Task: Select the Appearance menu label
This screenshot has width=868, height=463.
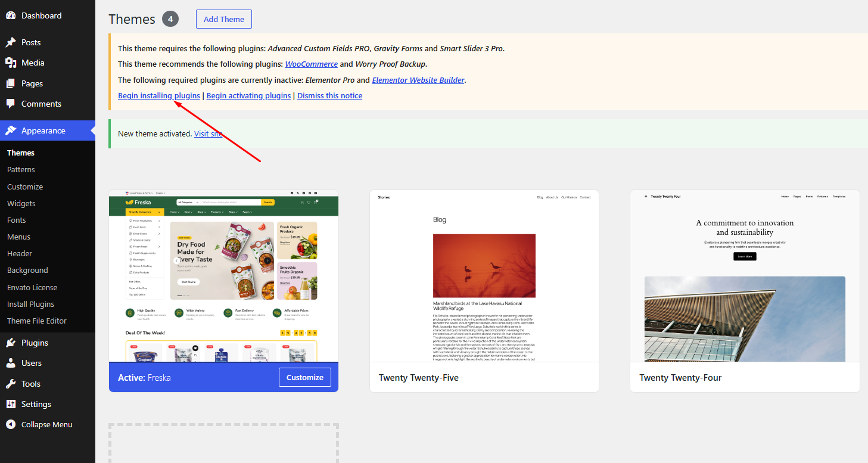Action: pyautogui.click(x=43, y=130)
